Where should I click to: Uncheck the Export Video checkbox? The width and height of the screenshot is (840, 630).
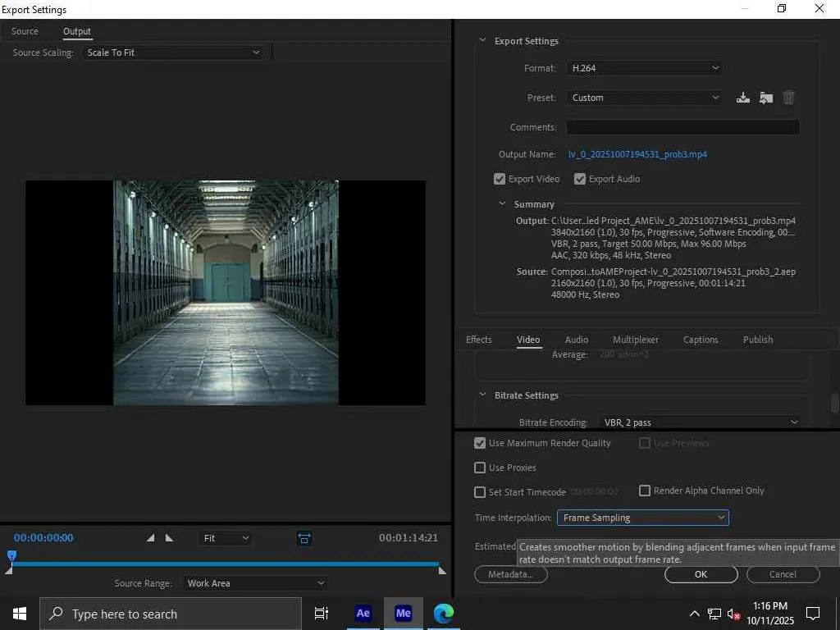pyautogui.click(x=500, y=179)
